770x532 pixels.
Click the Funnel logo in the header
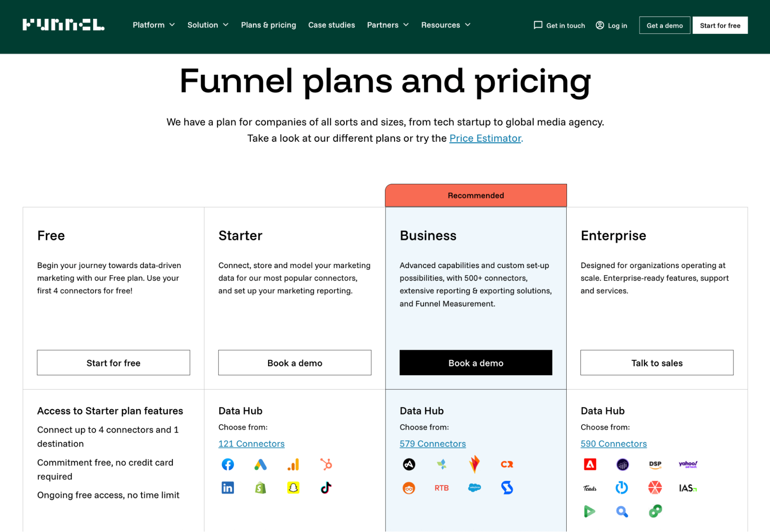[63, 25]
